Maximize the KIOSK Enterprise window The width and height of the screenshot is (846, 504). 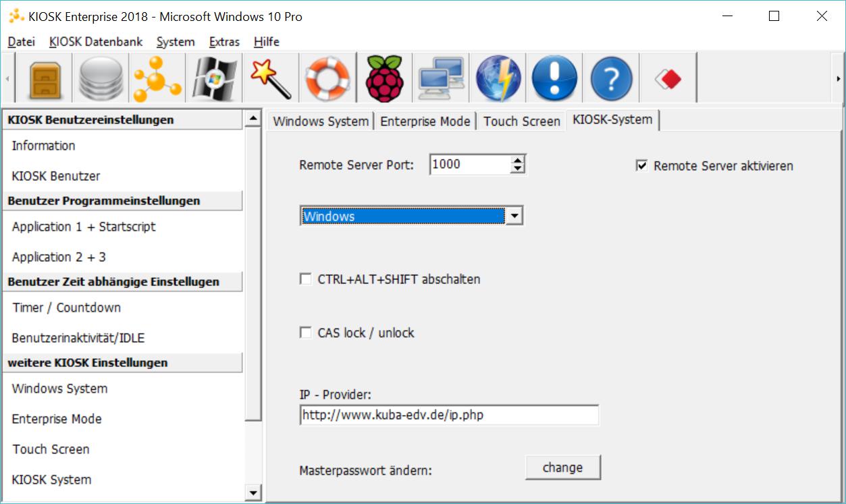(x=774, y=16)
